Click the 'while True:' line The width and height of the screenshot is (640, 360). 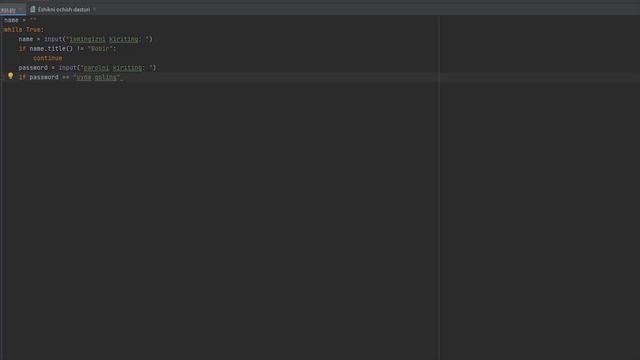click(x=24, y=30)
